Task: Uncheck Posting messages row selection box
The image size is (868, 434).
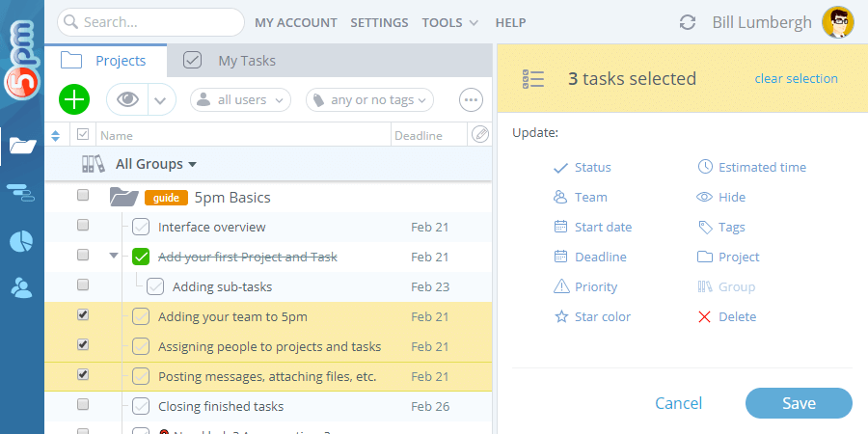Action: pyautogui.click(x=83, y=374)
